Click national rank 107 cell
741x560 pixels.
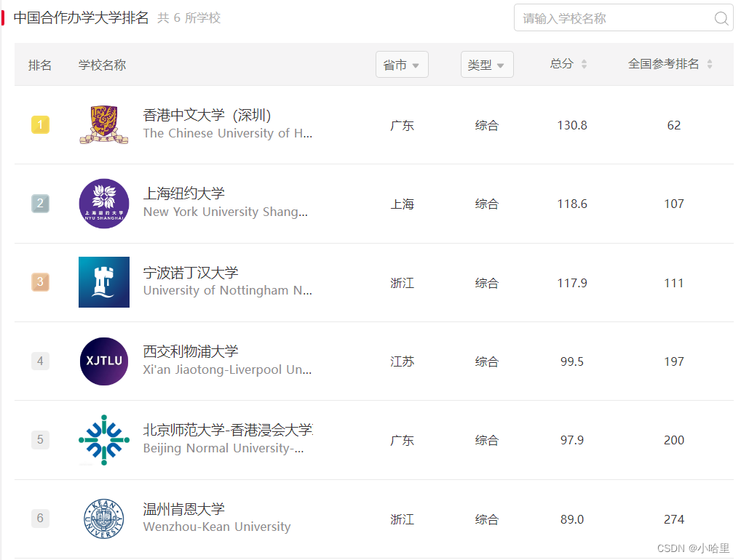click(x=674, y=204)
